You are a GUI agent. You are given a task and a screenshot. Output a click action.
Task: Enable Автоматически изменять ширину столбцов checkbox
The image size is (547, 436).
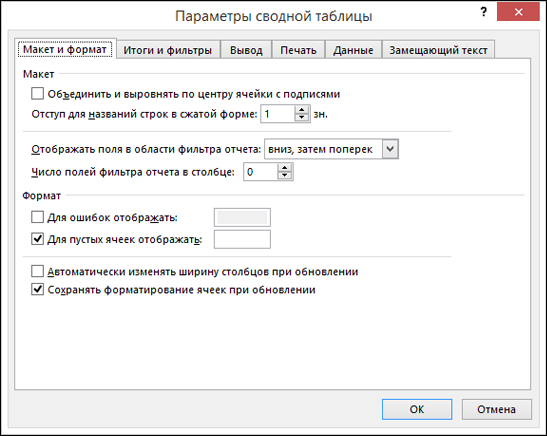click(x=38, y=271)
